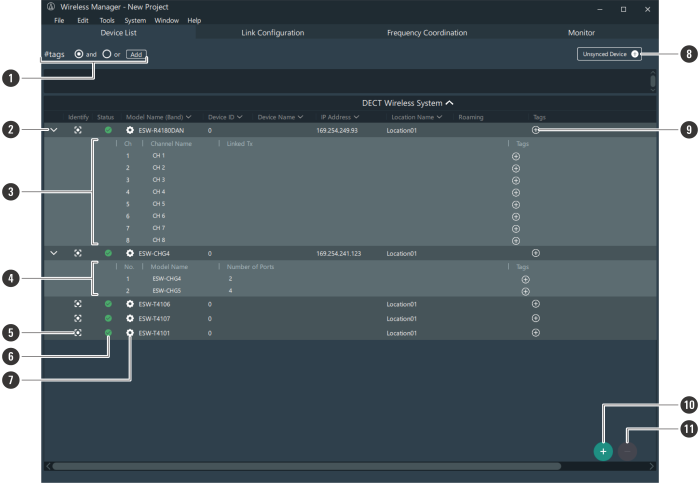Sort by Device ID column
Viewport: 700px width, 483px height.
tap(225, 117)
